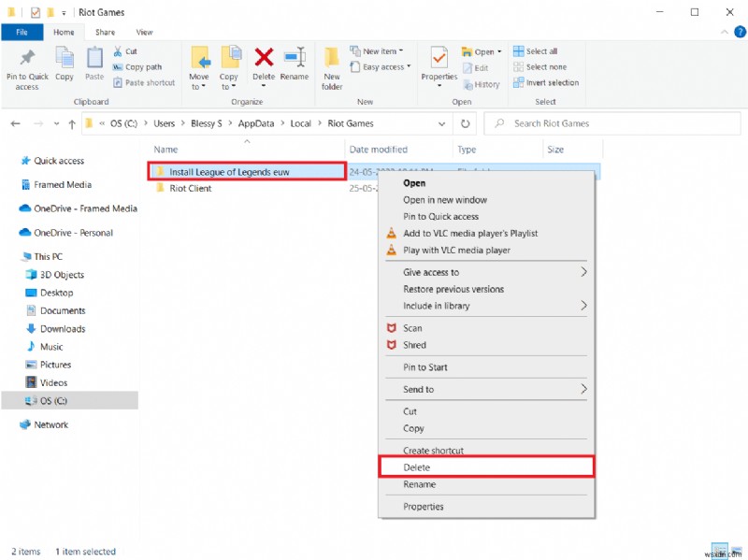Open recent locations dropdown arrow
The width and height of the screenshot is (748, 560).
[x=56, y=124]
